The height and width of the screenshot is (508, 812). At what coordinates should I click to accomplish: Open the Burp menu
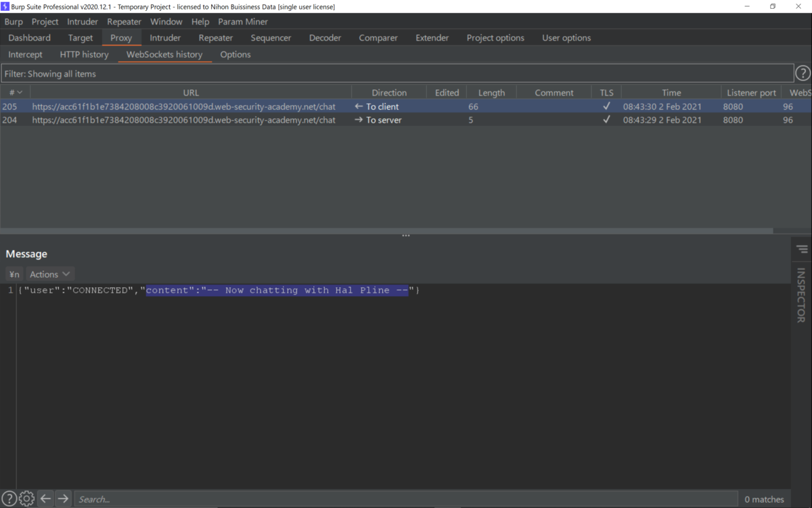tap(14, 22)
